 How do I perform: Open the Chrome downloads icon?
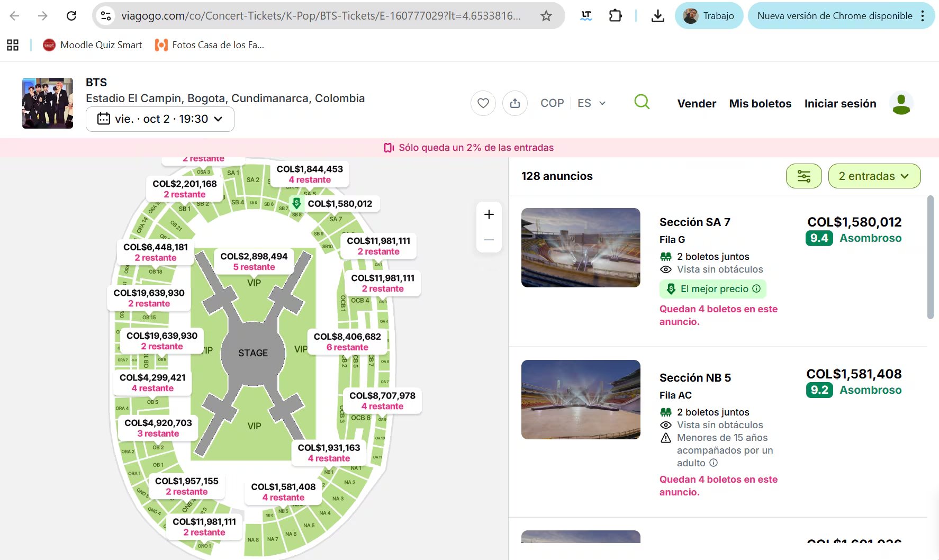[657, 16]
